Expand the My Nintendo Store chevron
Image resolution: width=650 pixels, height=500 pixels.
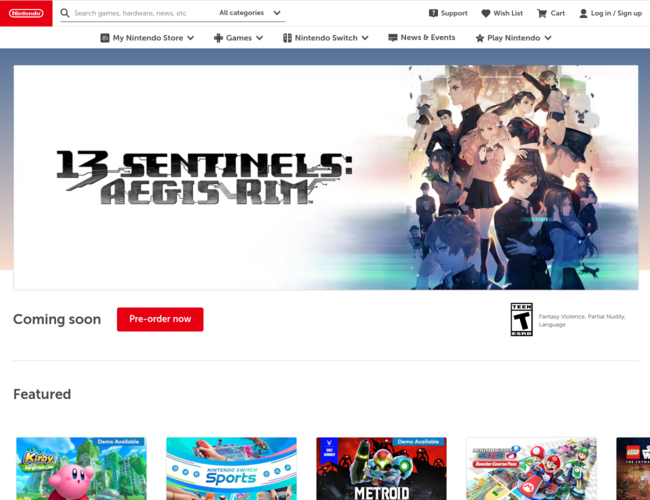click(x=190, y=38)
